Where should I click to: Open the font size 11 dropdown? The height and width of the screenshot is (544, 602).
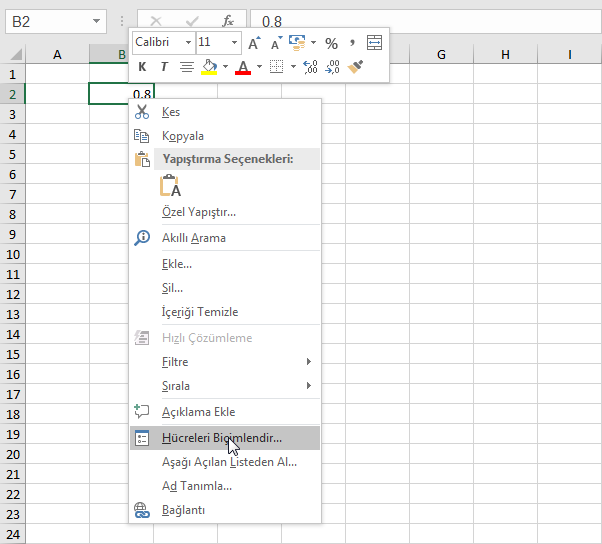click(234, 43)
